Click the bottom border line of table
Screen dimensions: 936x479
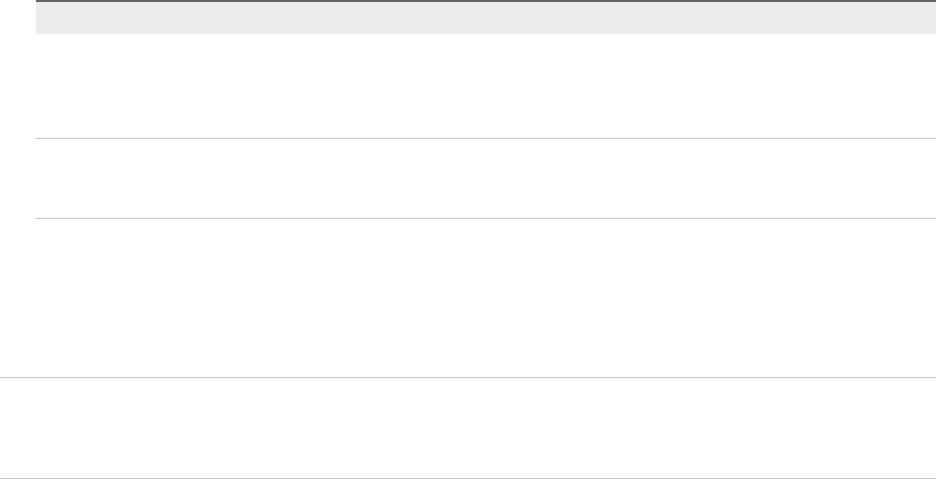468,478
